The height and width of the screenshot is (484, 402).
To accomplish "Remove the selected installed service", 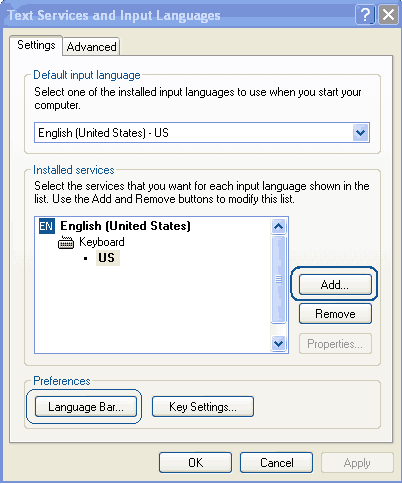I will click(335, 314).
